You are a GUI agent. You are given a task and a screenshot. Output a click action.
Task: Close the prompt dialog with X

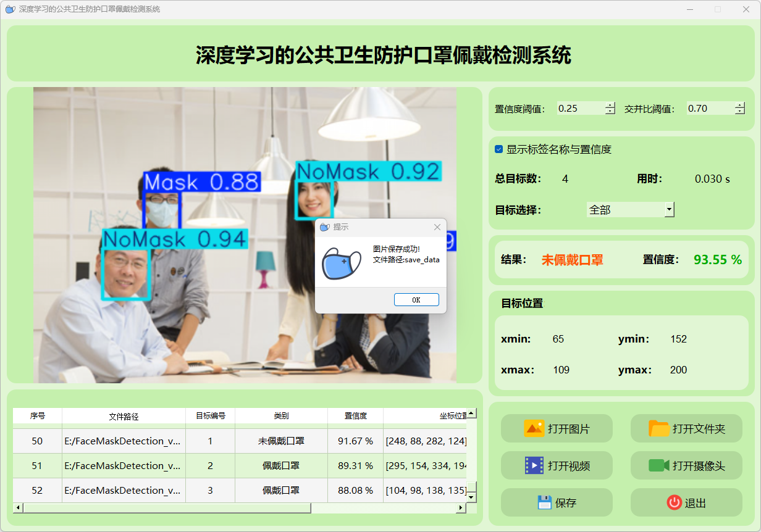click(x=437, y=227)
